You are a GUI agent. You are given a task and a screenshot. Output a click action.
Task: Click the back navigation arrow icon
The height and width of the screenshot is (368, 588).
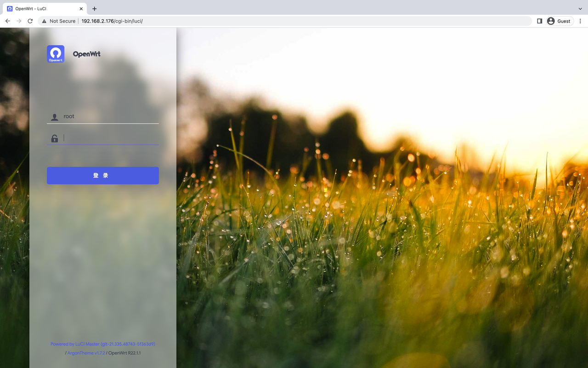pos(7,21)
